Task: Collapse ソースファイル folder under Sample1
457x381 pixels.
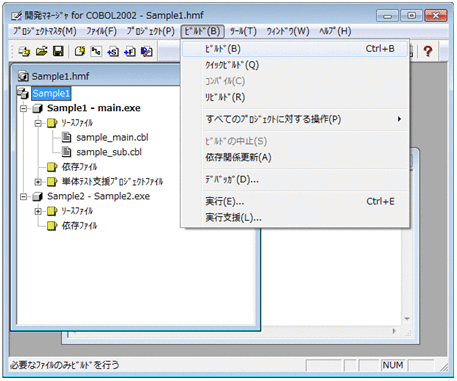Action: point(38,123)
